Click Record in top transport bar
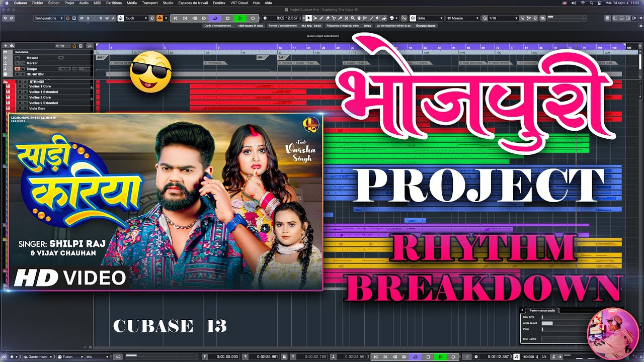This screenshot has width=644, height=362. (x=253, y=18)
